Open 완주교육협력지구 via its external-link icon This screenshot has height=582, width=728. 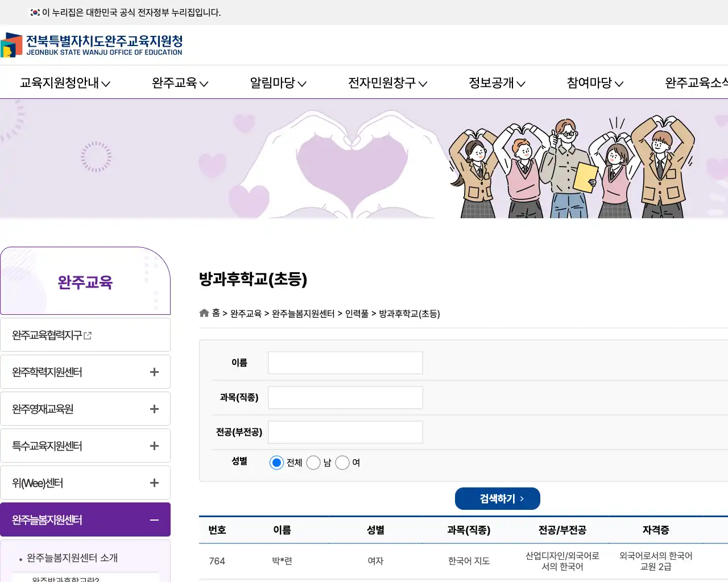click(x=87, y=335)
